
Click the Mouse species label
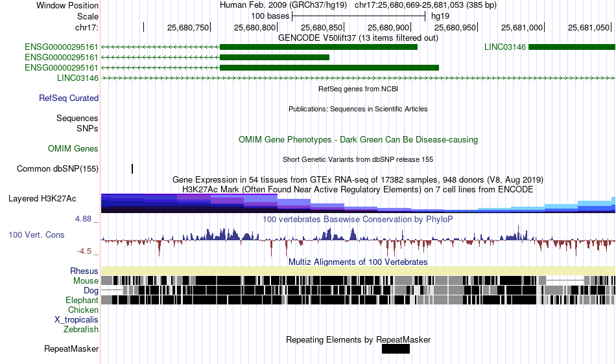[86, 281]
